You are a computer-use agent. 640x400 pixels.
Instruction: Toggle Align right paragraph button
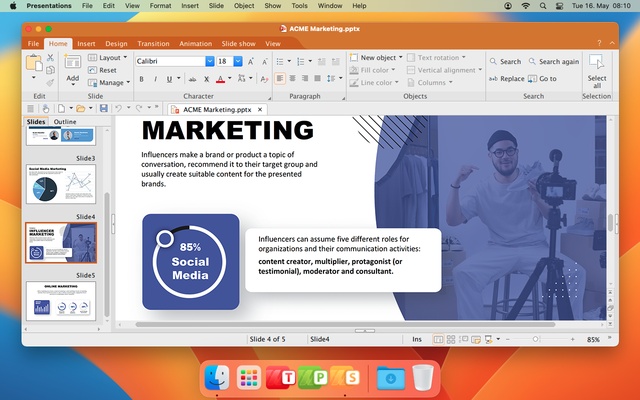tap(305, 78)
